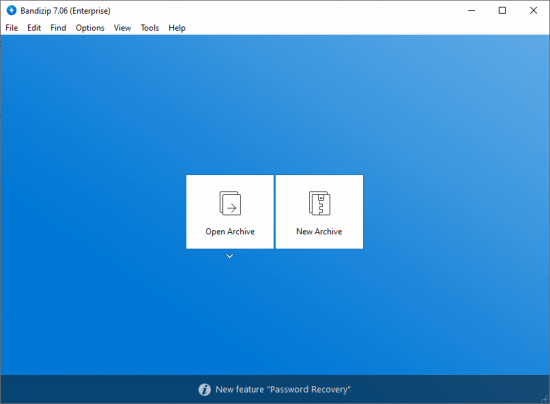Image resolution: width=550 pixels, height=404 pixels.
Task: Click the "Bandizip 7.06 (Enterprise)" title text
Action: tap(65, 11)
